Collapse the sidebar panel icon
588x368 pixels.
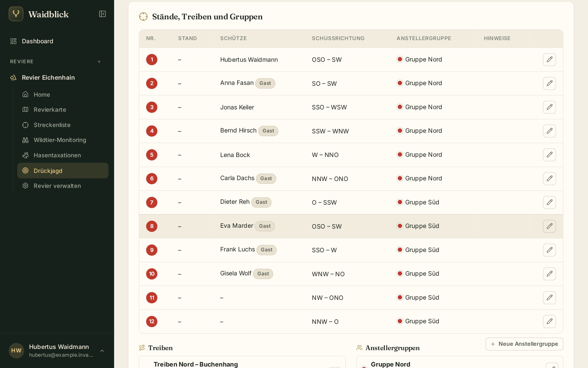(x=102, y=14)
